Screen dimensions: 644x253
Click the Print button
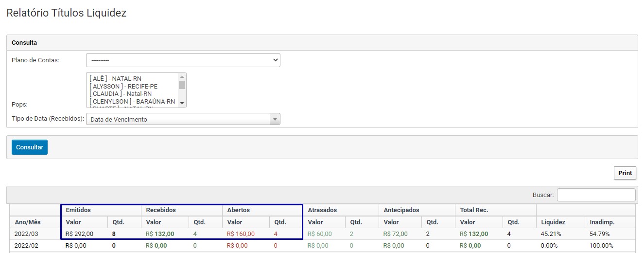click(x=625, y=173)
